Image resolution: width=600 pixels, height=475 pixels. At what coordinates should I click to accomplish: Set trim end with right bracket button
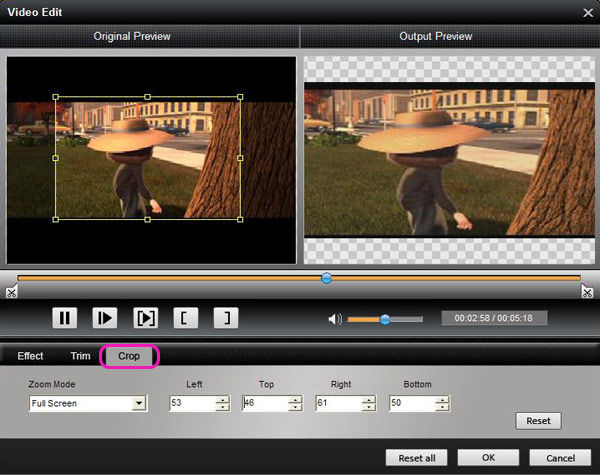click(226, 318)
